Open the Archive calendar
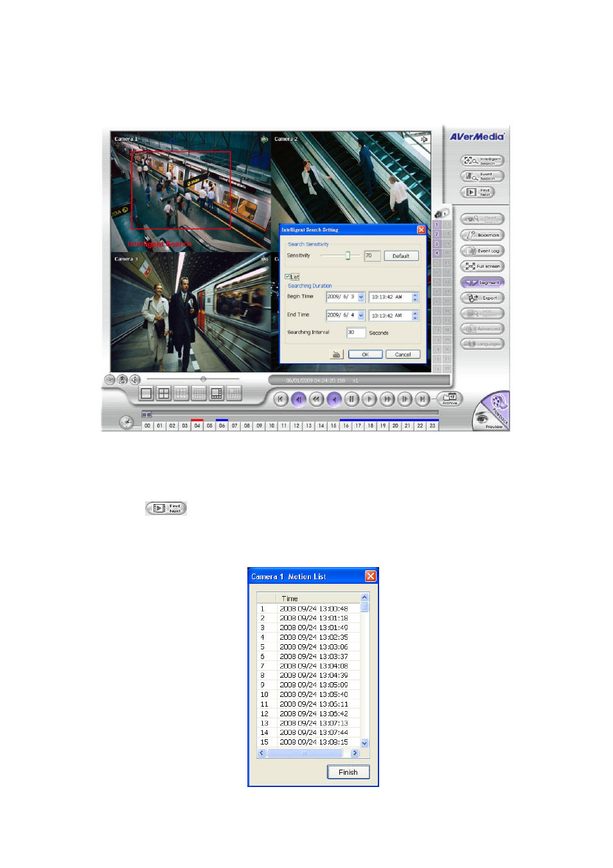 click(450, 399)
